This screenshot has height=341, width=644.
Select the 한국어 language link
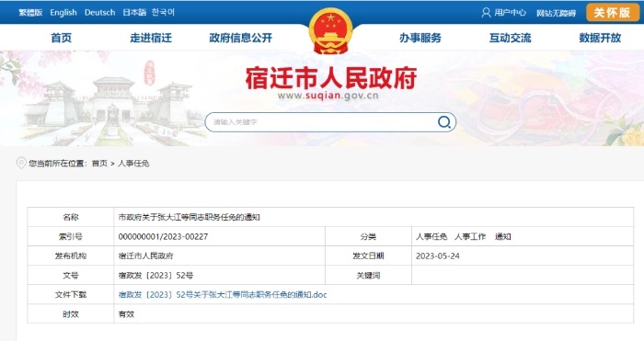[164, 12]
